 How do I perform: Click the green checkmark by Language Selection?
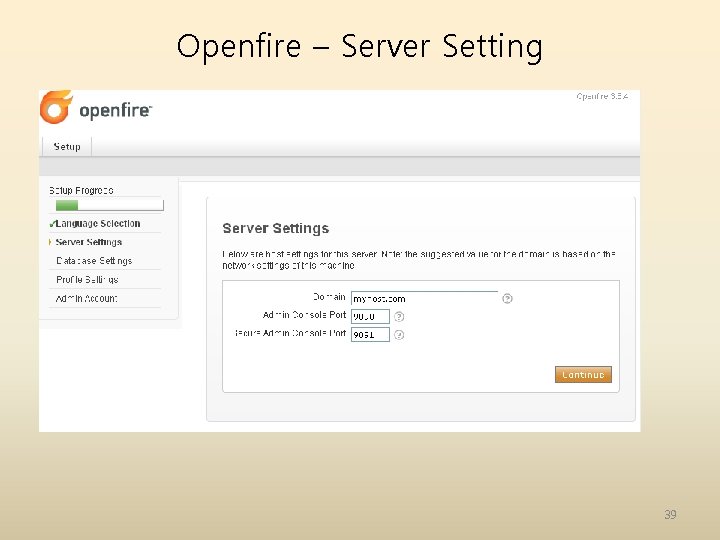(52, 224)
